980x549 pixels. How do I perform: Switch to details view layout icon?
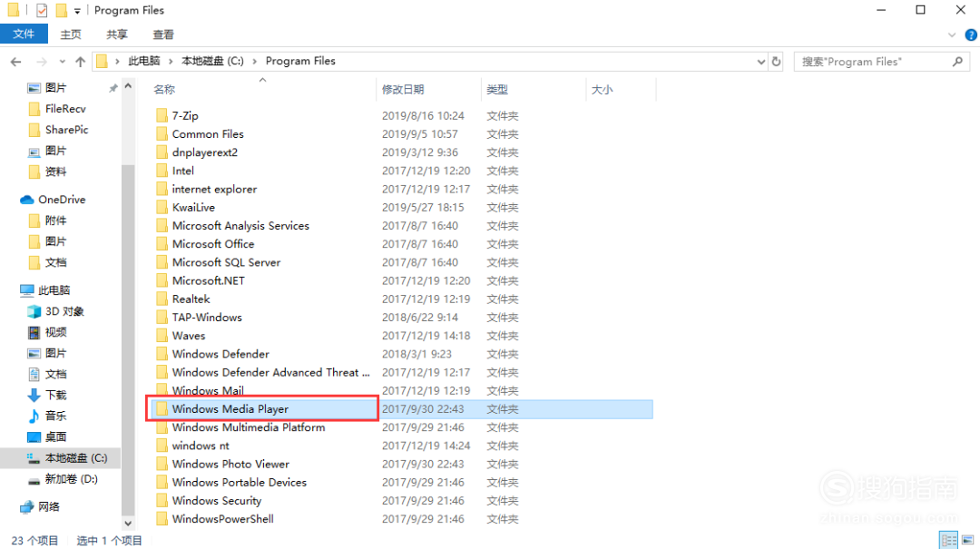(x=949, y=540)
